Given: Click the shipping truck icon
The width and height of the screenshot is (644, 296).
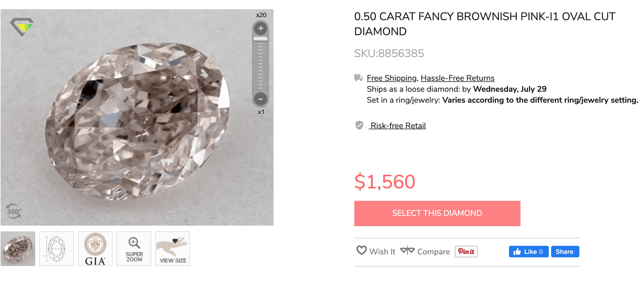Looking at the screenshot, I should [359, 77].
